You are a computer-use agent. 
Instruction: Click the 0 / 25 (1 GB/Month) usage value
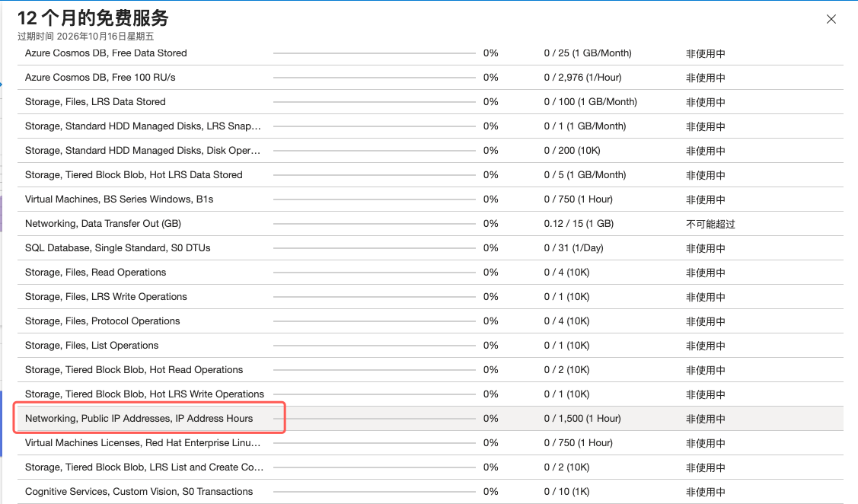pyautogui.click(x=588, y=53)
